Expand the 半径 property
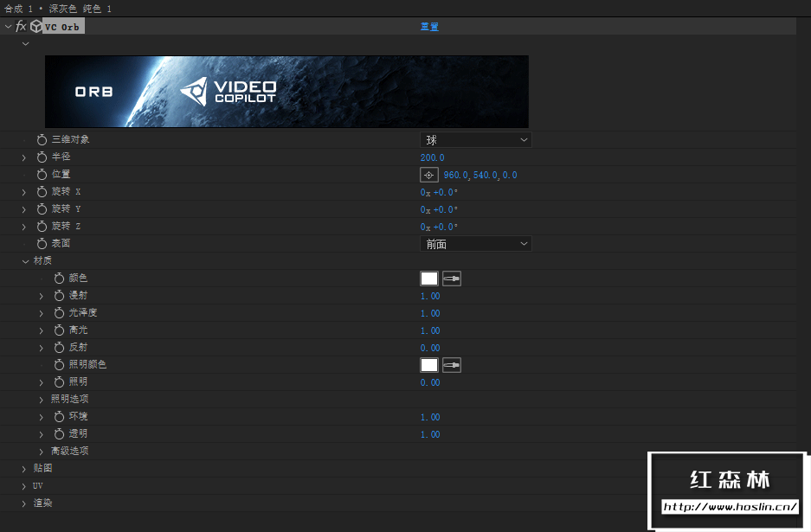 (x=23, y=157)
